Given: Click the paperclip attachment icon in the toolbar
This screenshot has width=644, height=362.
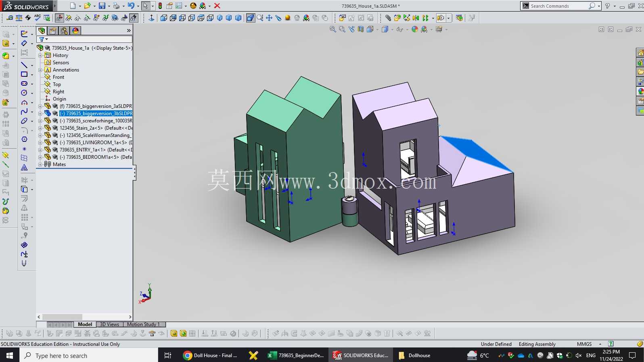Looking at the screenshot, I should (388, 18).
